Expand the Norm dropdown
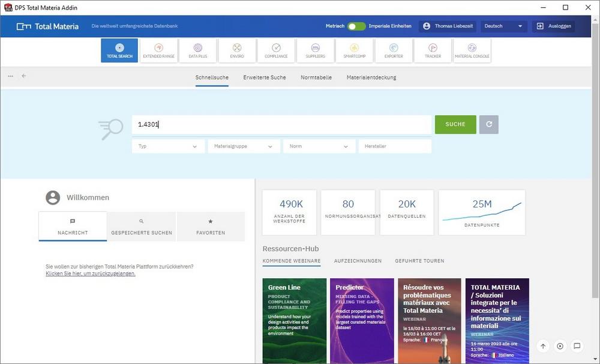The image size is (600, 364). coord(319,146)
